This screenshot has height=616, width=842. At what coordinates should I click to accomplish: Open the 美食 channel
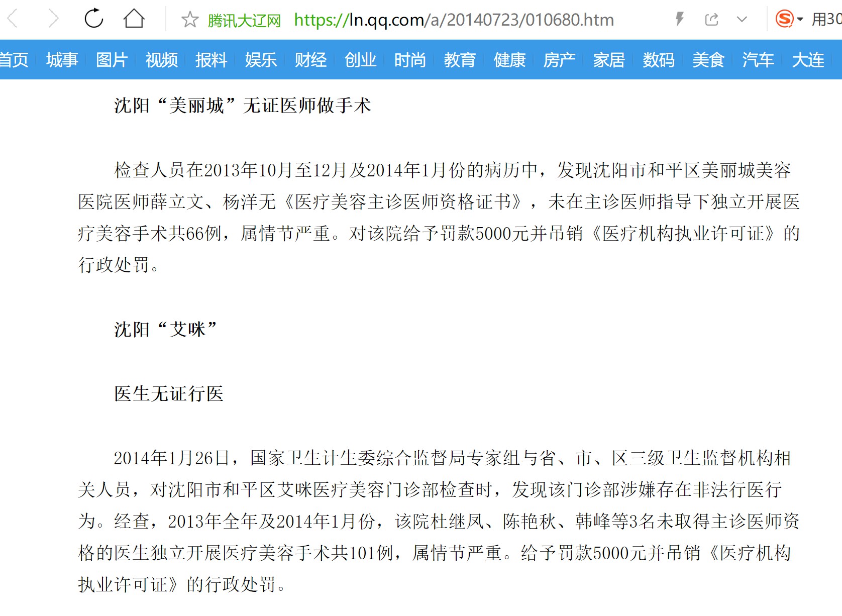[709, 60]
